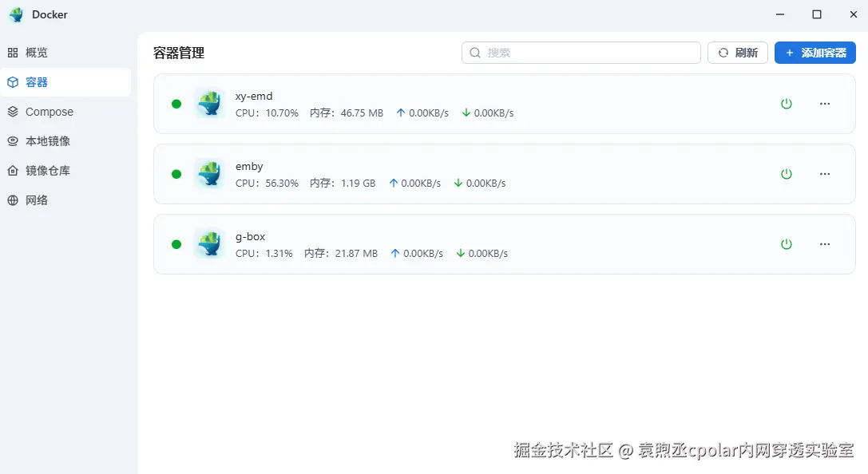Click the g-box container image icon
Viewport: 868px width, 474px height.
(x=209, y=244)
